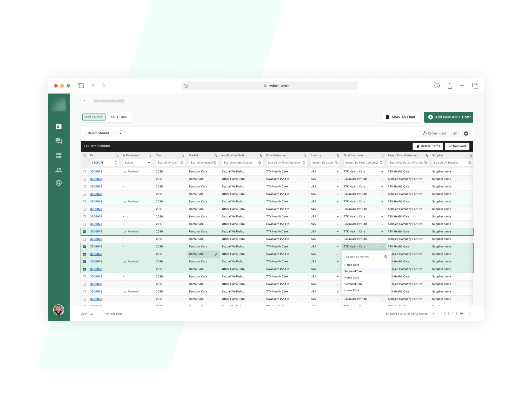Click the globe sidebar icon
Viewport: 532px width, 399px height.
[x=59, y=183]
